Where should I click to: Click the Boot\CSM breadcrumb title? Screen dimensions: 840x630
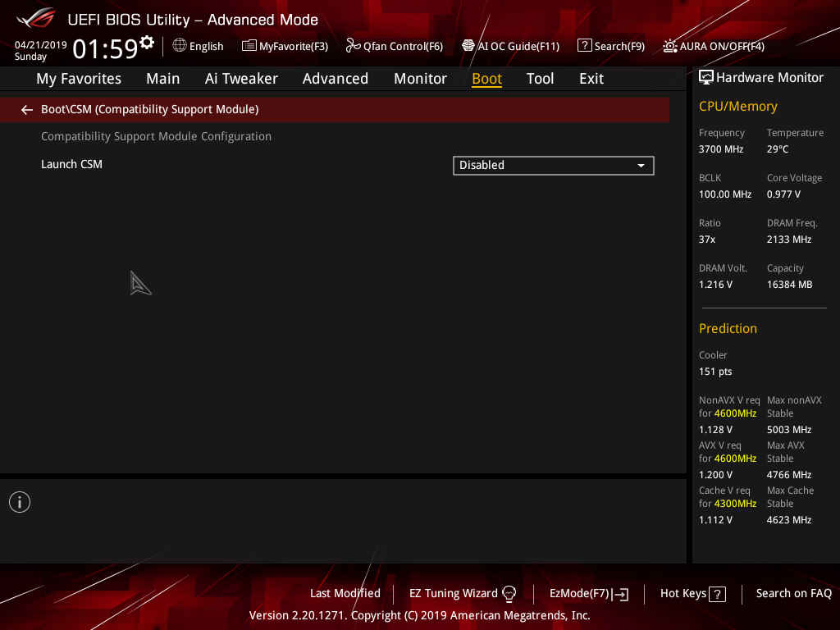tap(149, 109)
